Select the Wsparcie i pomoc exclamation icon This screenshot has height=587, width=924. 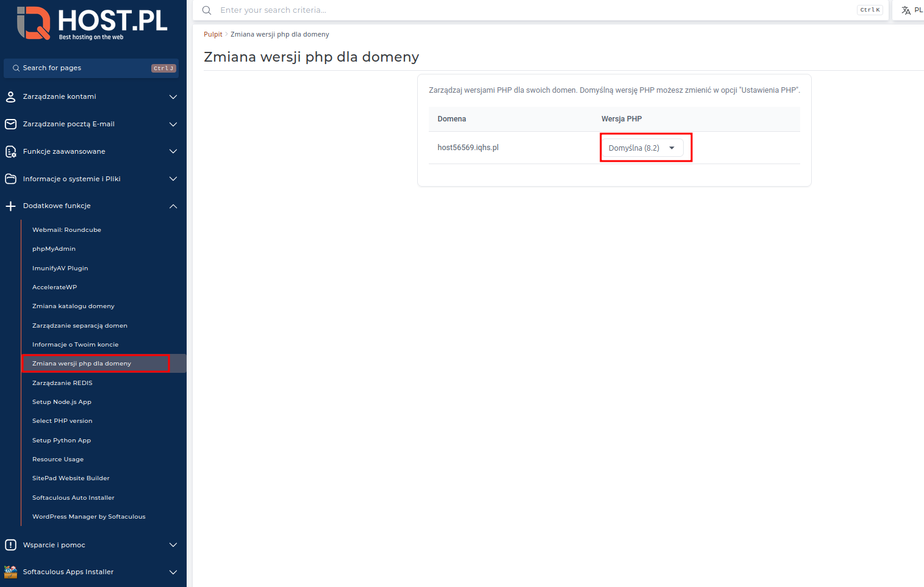click(x=10, y=545)
